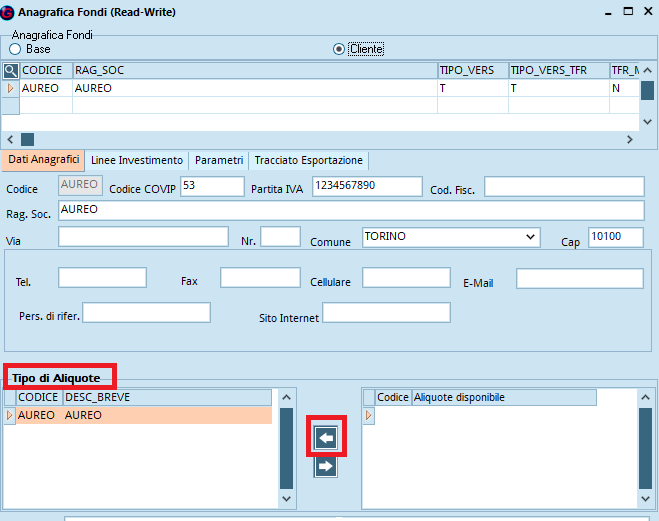Switch to the Dati Anagrafici tab

pos(44,160)
